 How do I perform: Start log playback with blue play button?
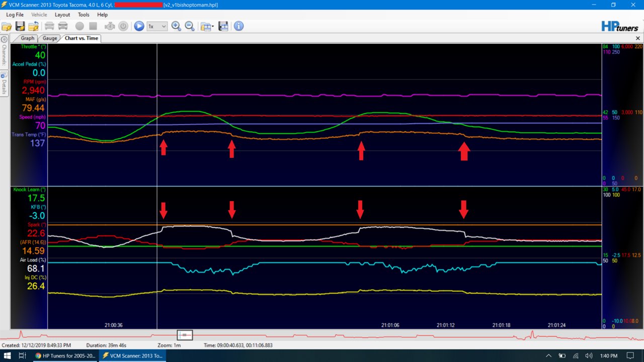click(x=139, y=26)
